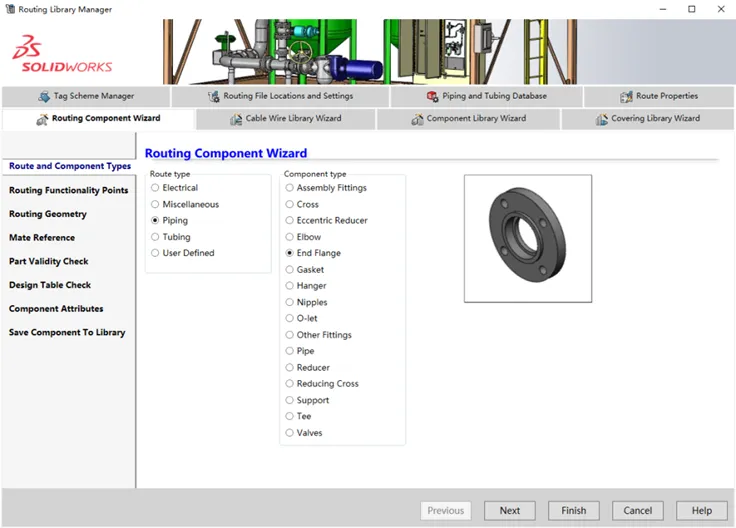This screenshot has width=736, height=528.
Task: Click the end flange preview thumbnail
Action: [x=528, y=239]
